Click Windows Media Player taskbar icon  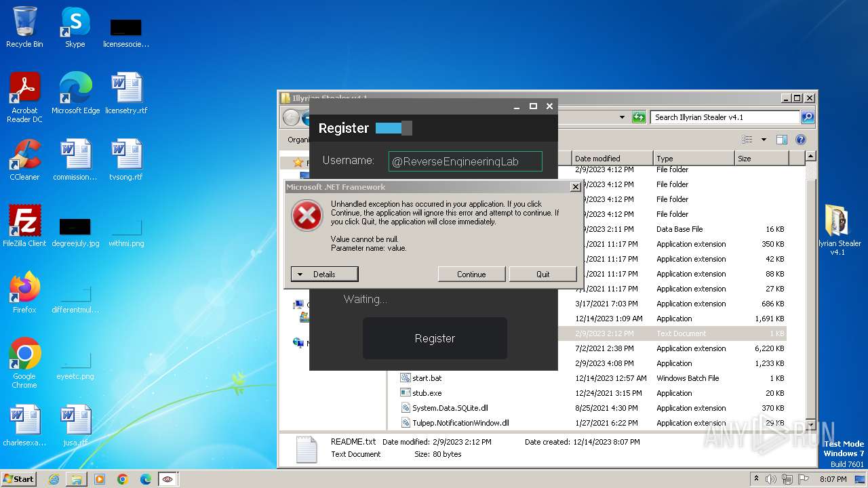click(x=100, y=479)
